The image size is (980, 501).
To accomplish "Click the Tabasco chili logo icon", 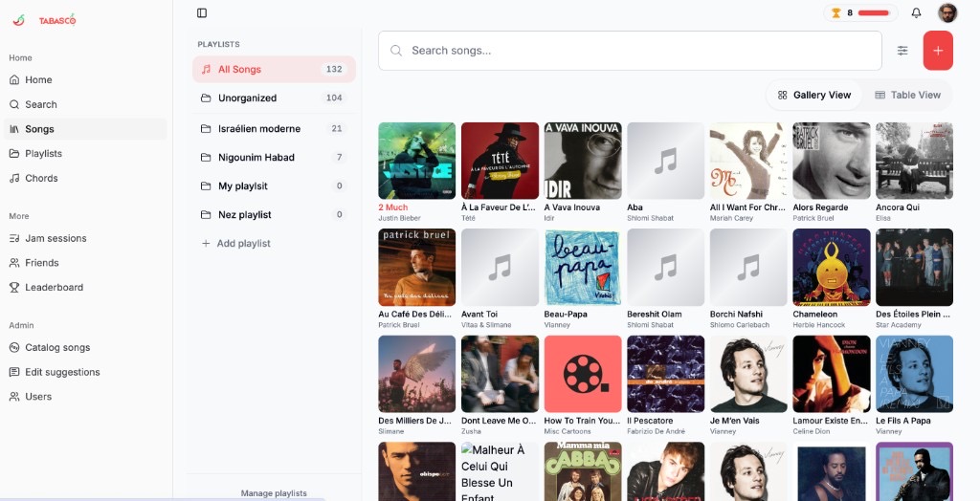I will point(19,20).
